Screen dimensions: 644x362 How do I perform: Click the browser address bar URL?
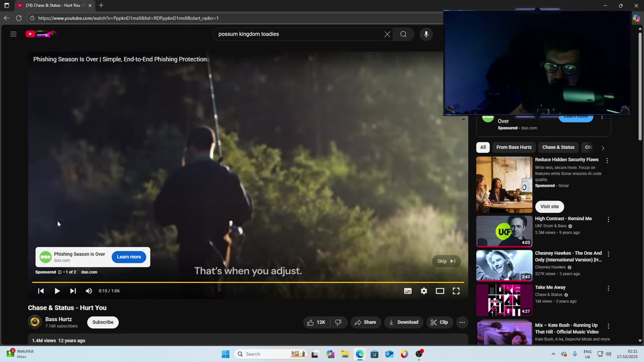coord(128,18)
